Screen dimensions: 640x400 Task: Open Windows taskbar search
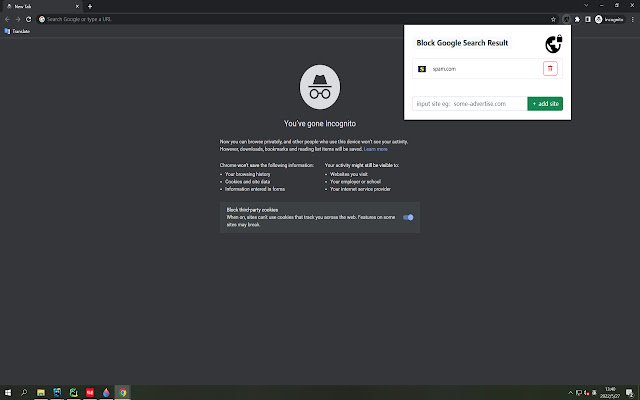pos(24,393)
